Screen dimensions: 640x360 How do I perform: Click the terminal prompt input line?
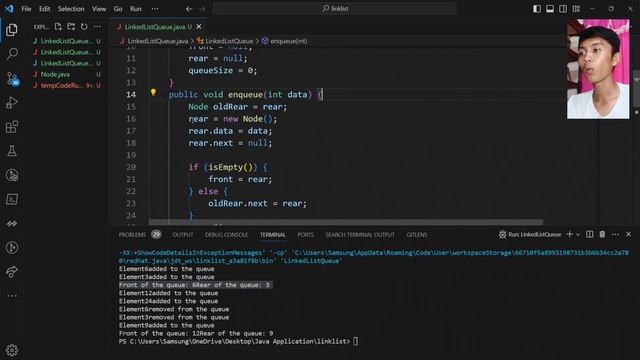pyautogui.click(x=238, y=341)
